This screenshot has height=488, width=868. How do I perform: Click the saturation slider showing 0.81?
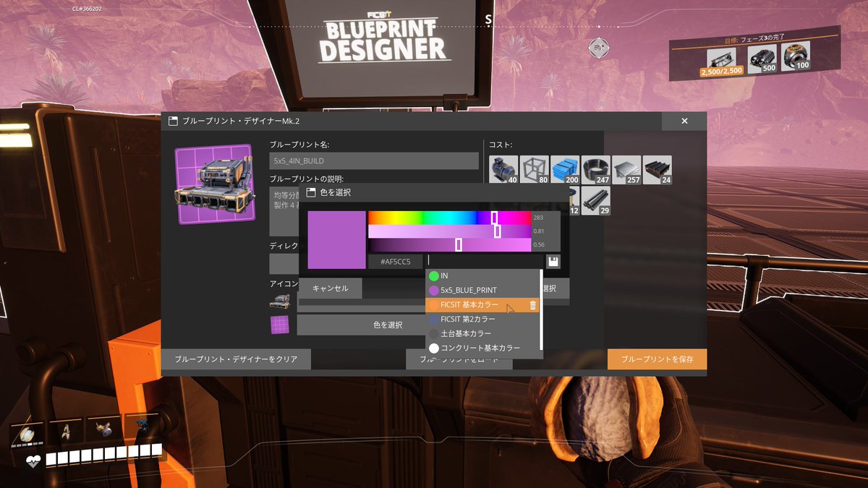[x=449, y=231]
